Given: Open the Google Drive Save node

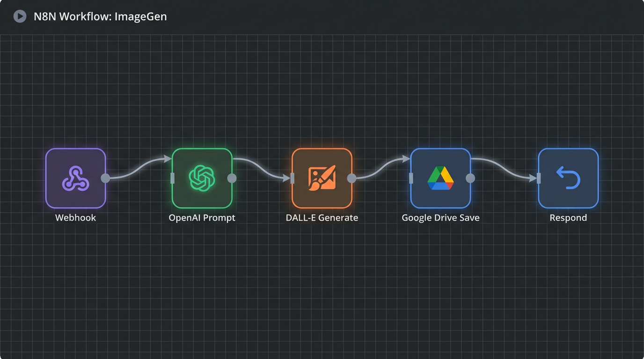Looking at the screenshot, I should click(x=440, y=178).
